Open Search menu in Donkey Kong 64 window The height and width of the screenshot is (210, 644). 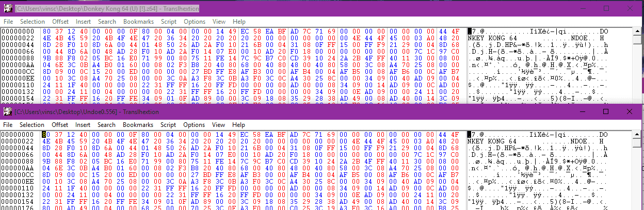click(107, 22)
